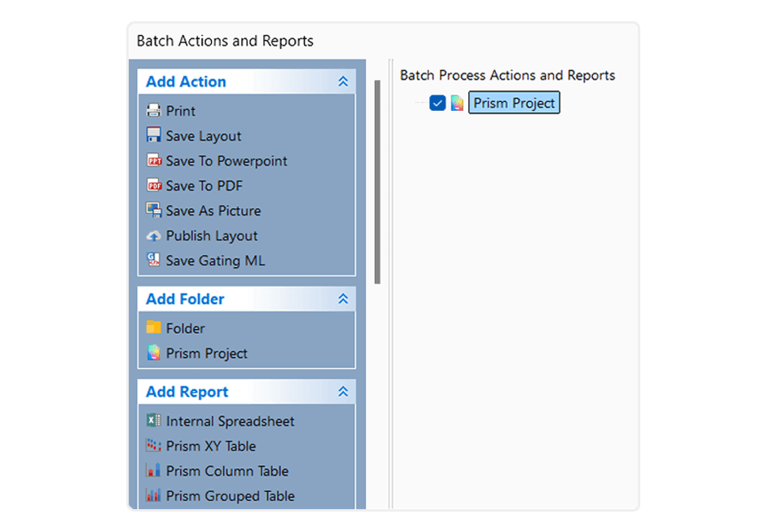Select Prism Project in the batch tree
769x532 pixels.
pos(514,103)
